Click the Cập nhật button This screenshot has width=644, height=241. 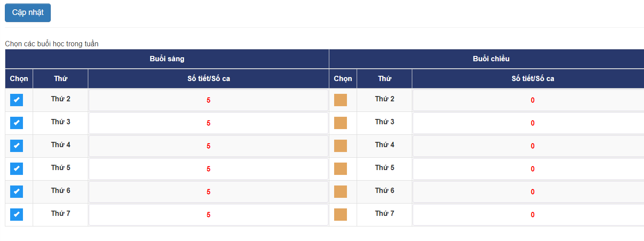click(x=28, y=13)
